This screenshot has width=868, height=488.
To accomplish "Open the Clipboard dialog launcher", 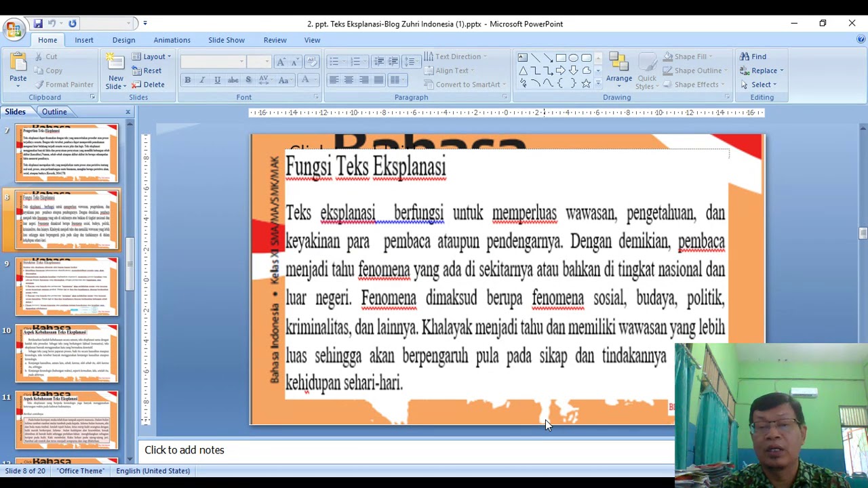I will pyautogui.click(x=92, y=98).
